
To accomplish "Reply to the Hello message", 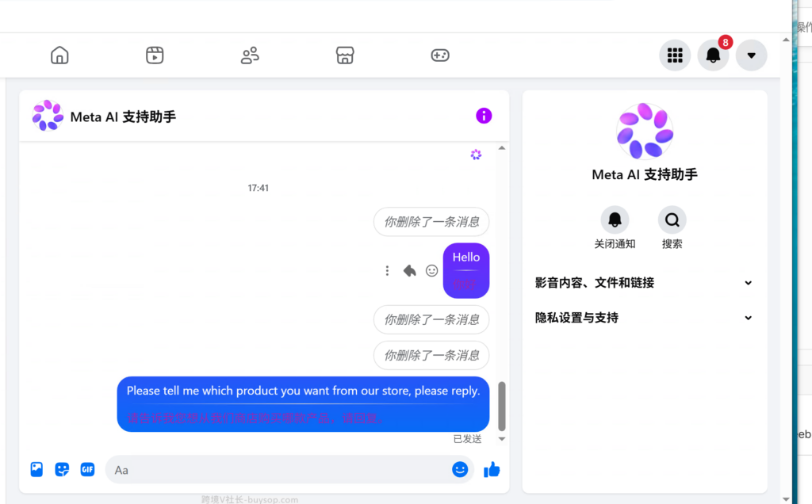I will click(x=410, y=271).
